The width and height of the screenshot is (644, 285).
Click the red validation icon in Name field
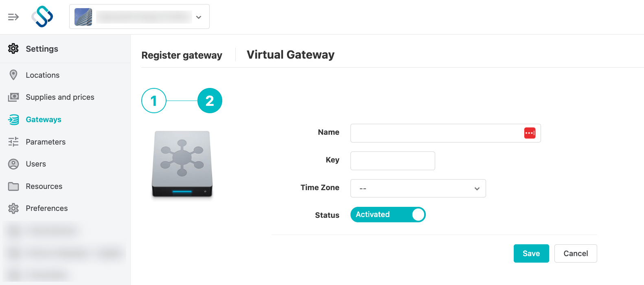click(x=530, y=133)
